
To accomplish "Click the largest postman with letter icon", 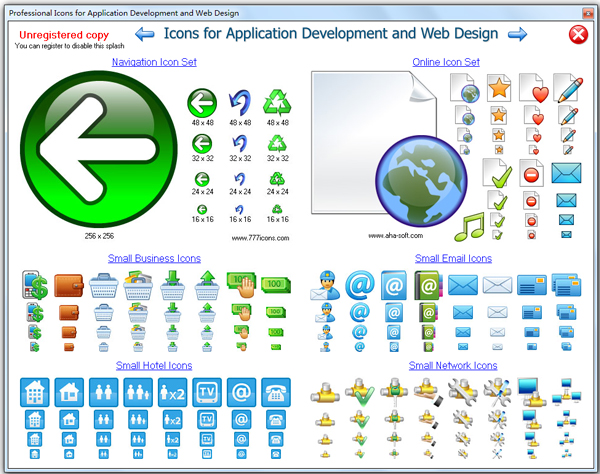I will click(x=325, y=285).
